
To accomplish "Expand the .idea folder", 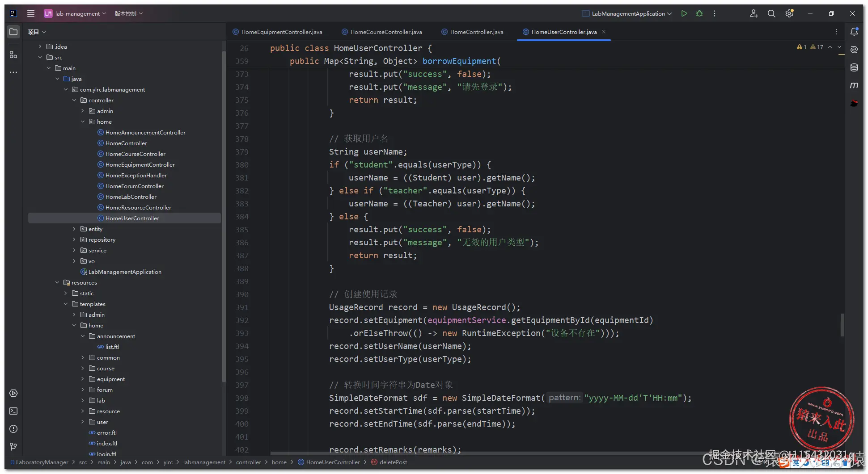I will click(x=40, y=46).
